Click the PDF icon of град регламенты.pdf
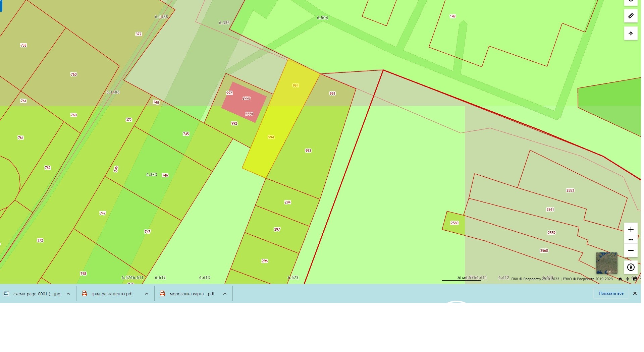Viewport: 644px width, 352px height. [85, 294]
